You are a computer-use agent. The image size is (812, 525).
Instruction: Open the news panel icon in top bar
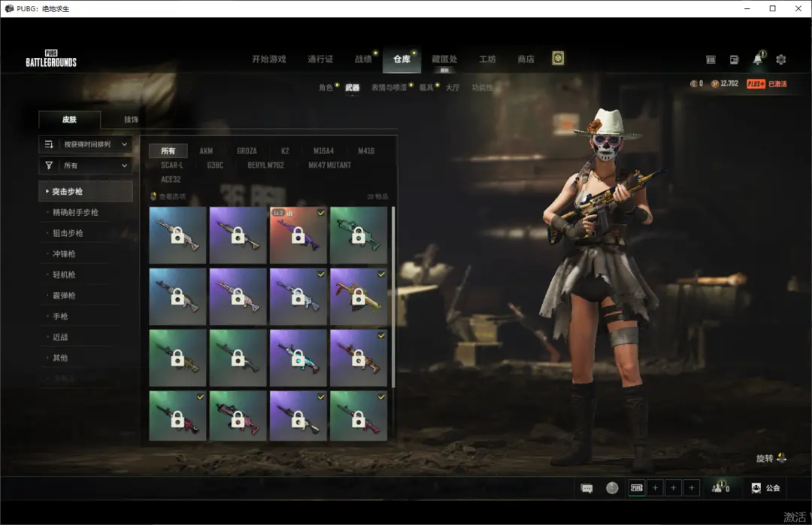(x=734, y=59)
